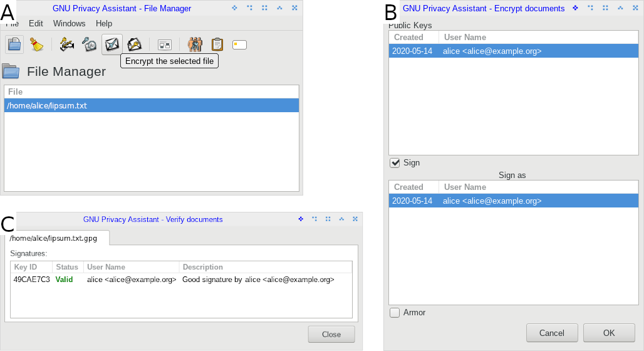This screenshot has height=351, width=644.
Task: Click the broom Clear icon in toolbar
Action: (37, 45)
